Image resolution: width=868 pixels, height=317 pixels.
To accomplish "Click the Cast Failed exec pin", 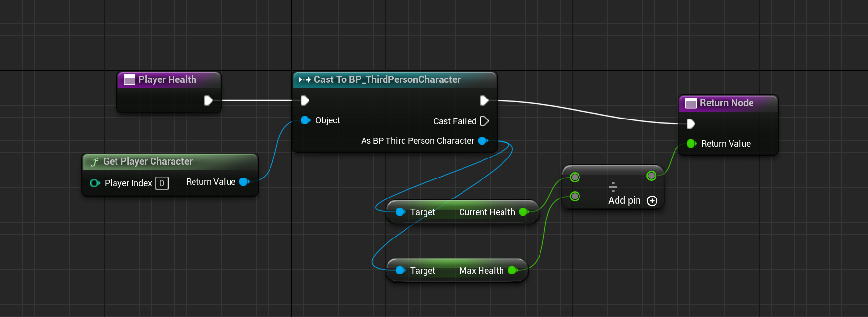I will pyautogui.click(x=484, y=121).
